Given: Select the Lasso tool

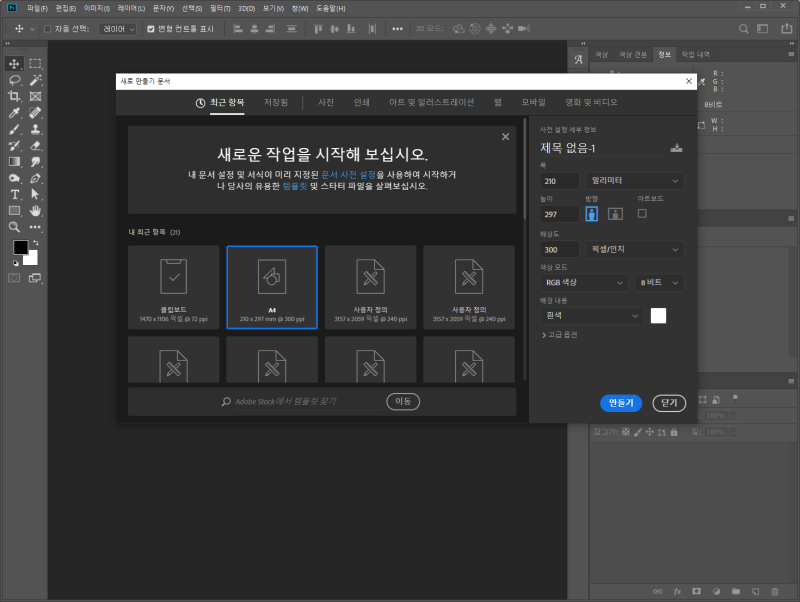Looking at the screenshot, I should 14,80.
